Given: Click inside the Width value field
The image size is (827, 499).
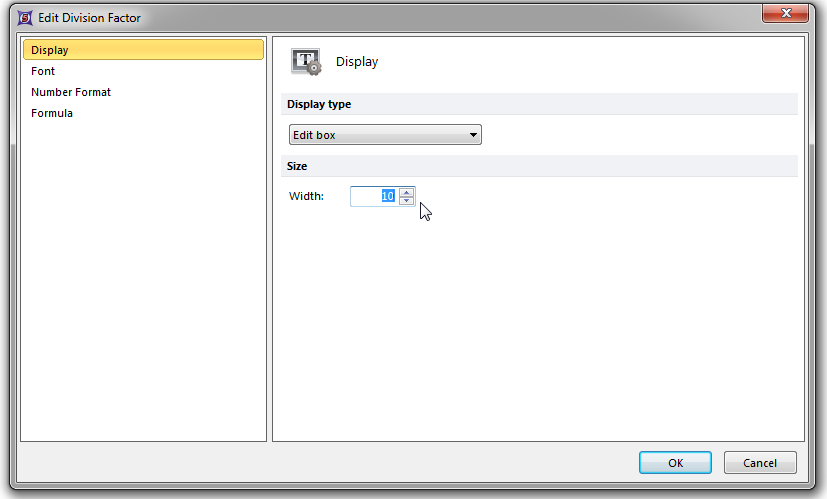Looking at the screenshot, I should tap(373, 196).
